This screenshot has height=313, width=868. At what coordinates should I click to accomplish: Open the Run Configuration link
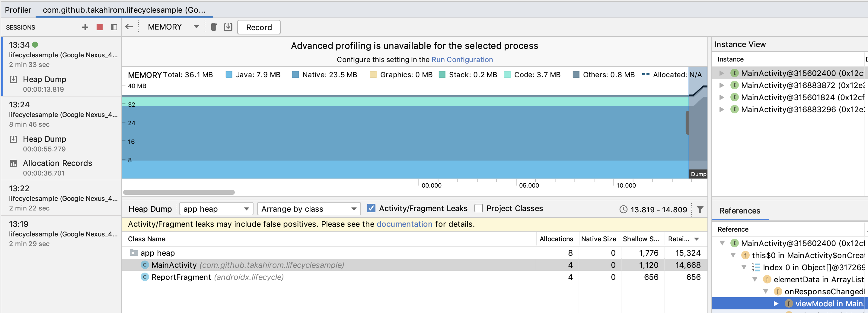(462, 60)
